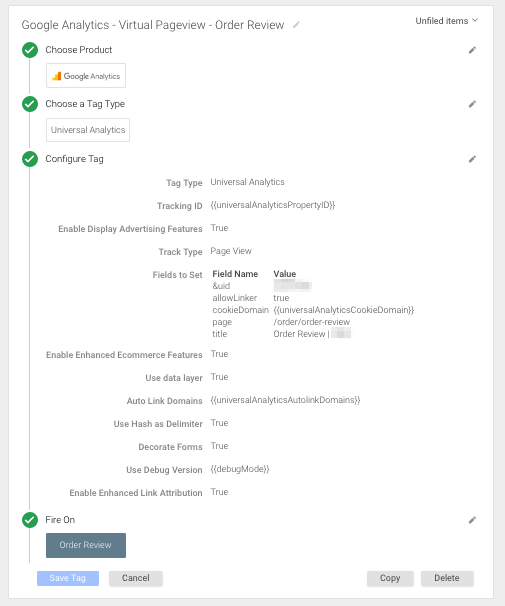505x606 pixels.
Task: Edit the Fire On step pencil
Action: [472, 520]
